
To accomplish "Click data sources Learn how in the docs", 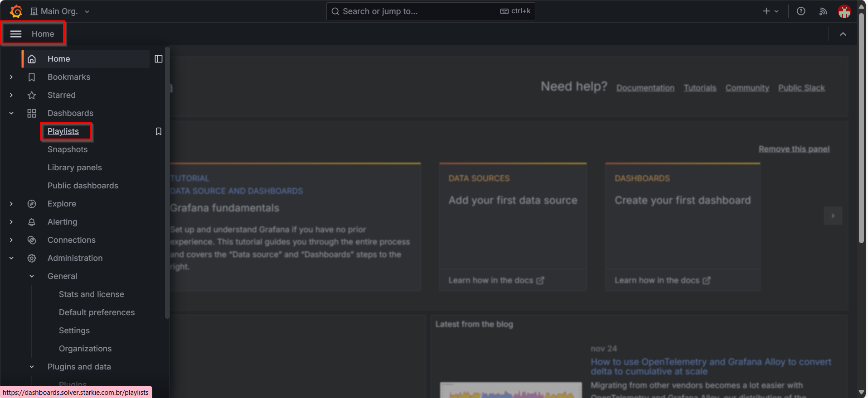I will (496, 280).
